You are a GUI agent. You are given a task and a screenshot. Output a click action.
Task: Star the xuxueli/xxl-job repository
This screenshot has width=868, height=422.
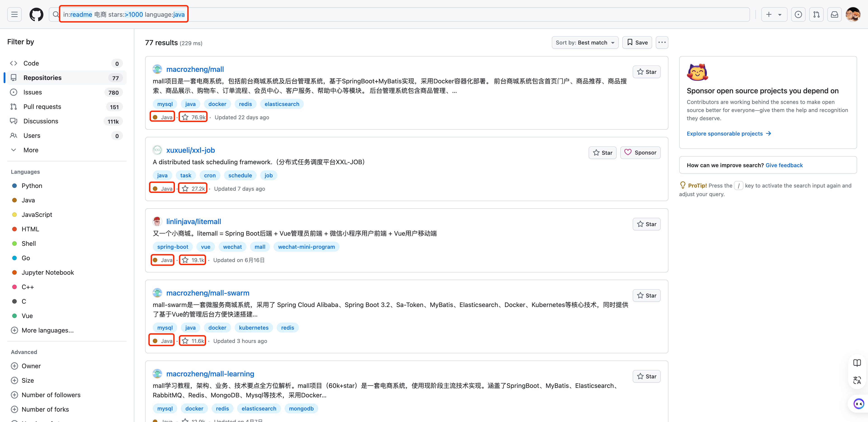pos(602,152)
